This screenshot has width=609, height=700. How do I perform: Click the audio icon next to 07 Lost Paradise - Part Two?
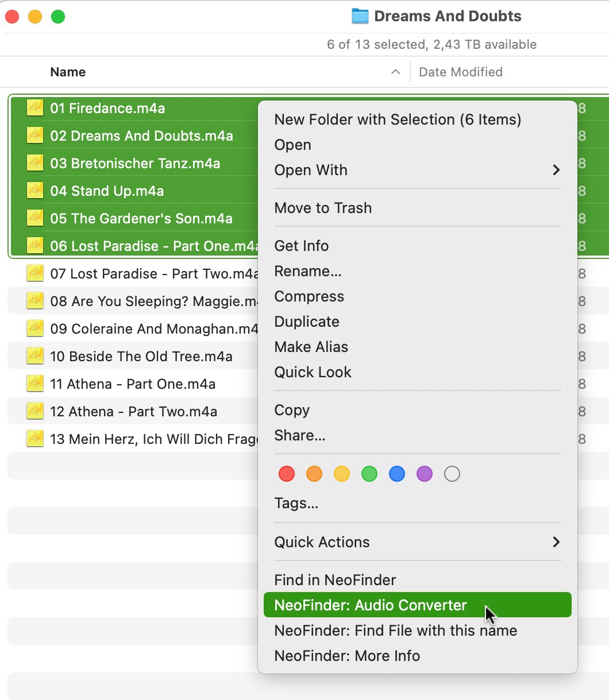[x=34, y=273]
